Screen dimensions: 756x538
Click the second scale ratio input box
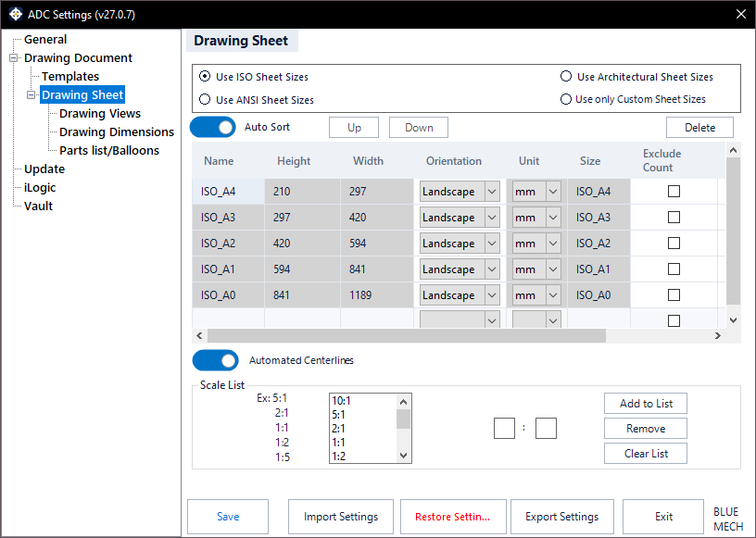point(546,428)
